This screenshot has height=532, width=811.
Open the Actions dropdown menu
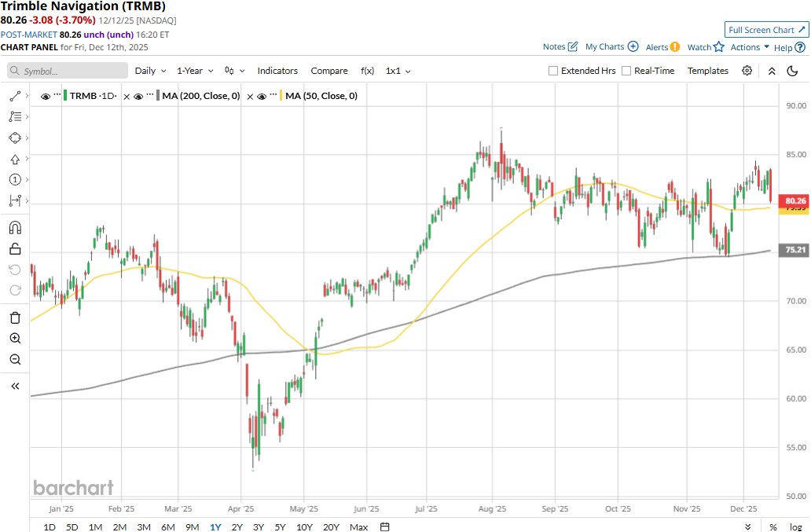click(x=749, y=47)
